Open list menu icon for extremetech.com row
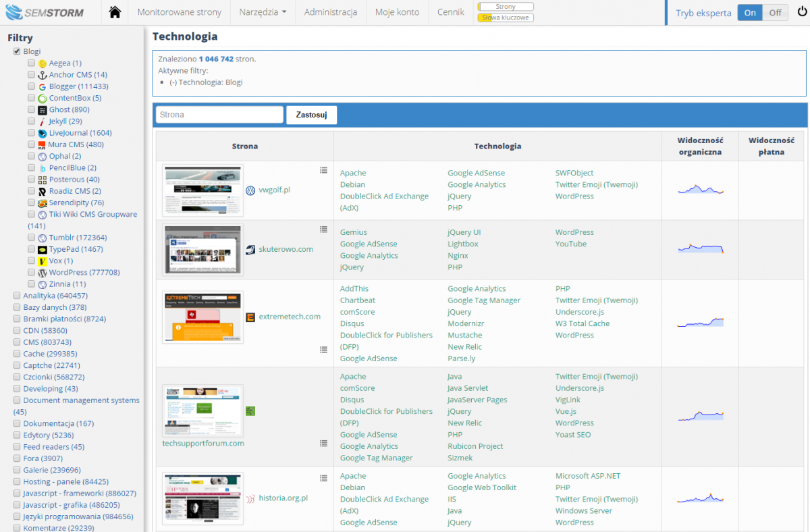Image resolution: width=810 pixels, height=532 pixels. [323, 350]
